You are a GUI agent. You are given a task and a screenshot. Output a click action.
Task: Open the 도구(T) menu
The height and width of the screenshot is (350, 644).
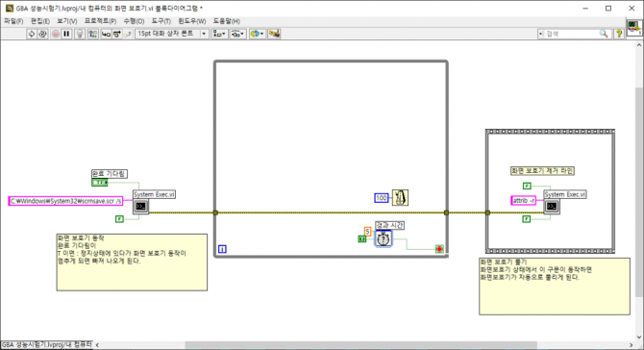(161, 21)
